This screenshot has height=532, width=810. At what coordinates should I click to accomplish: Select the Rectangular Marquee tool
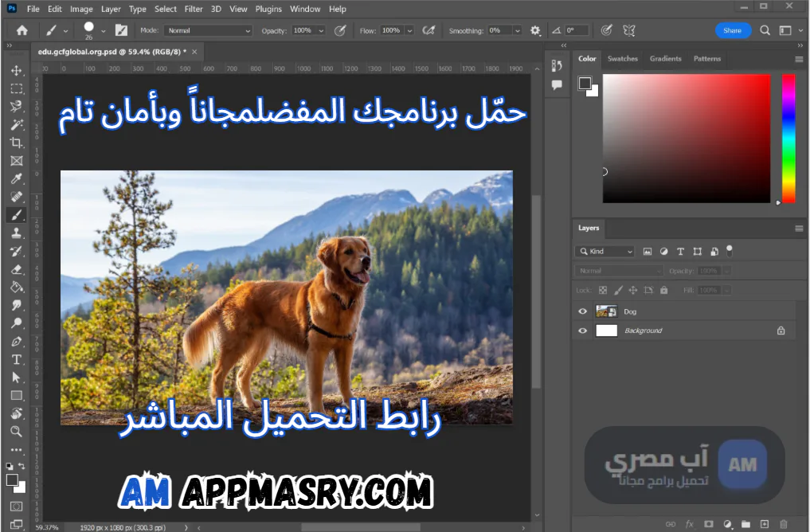17,89
